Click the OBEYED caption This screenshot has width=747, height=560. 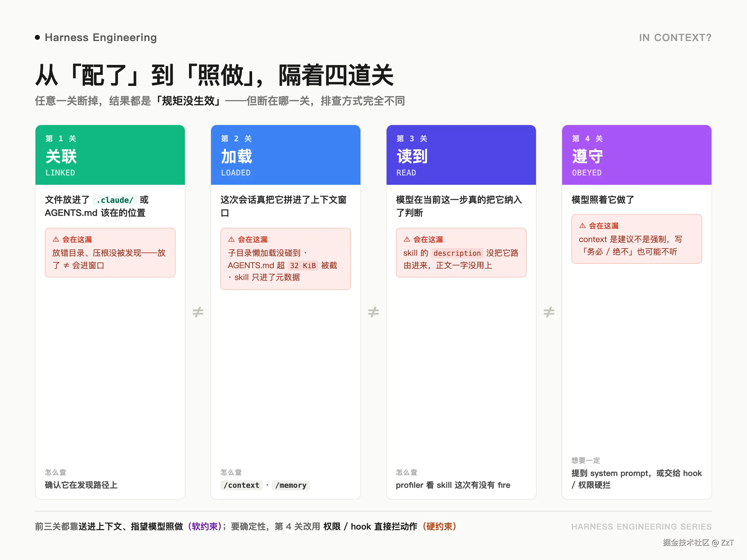[x=587, y=172]
